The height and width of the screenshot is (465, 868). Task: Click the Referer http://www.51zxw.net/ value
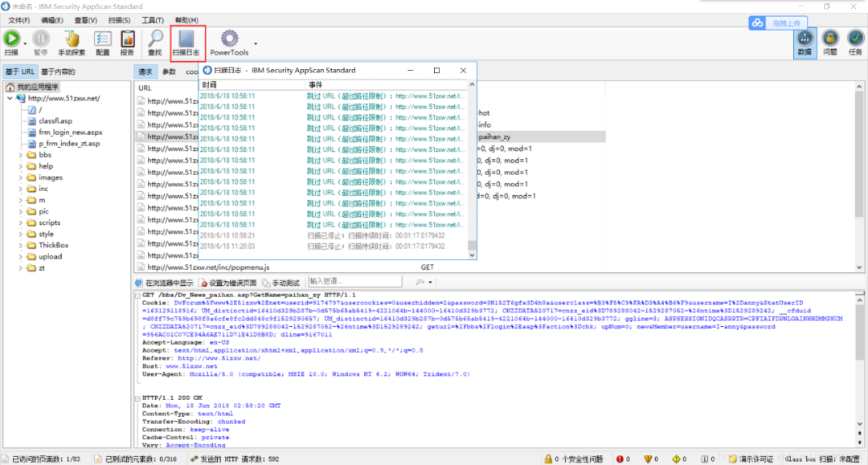[219, 358]
